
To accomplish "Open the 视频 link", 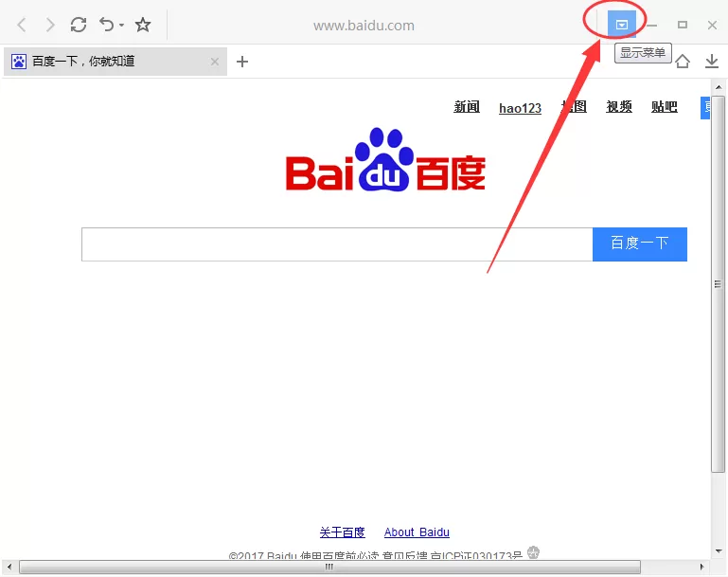I will click(619, 107).
